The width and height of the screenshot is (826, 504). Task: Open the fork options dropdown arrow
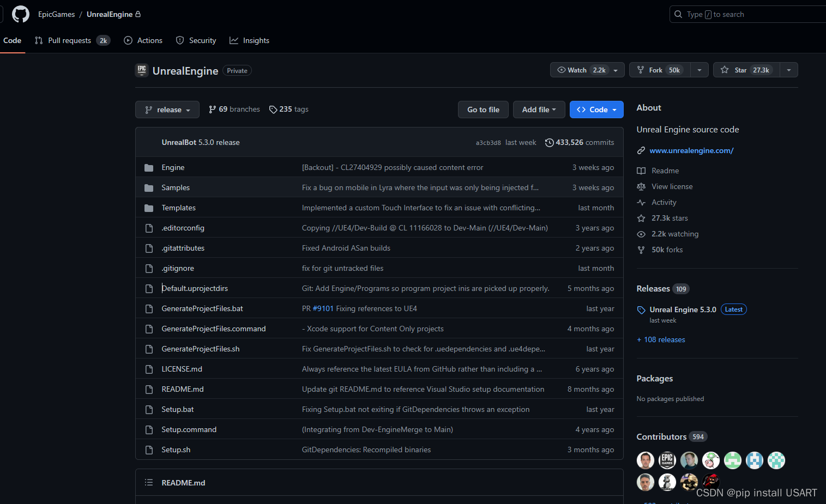tap(700, 70)
